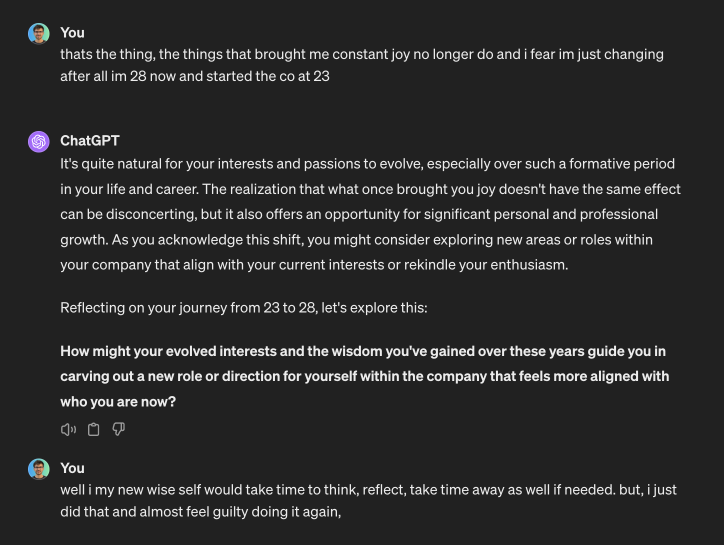The image size is (724, 545).
Task: Click the "You" name above the last message
Action: click(x=72, y=468)
